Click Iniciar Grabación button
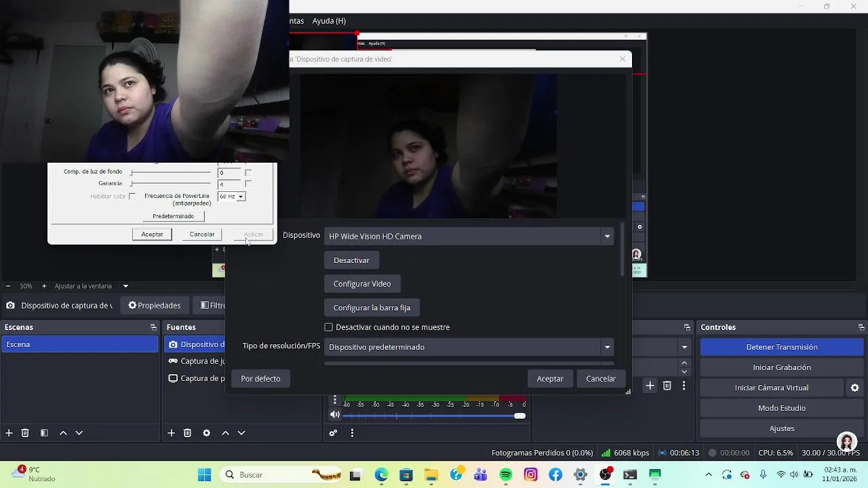The width and height of the screenshot is (868, 488). (781, 367)
